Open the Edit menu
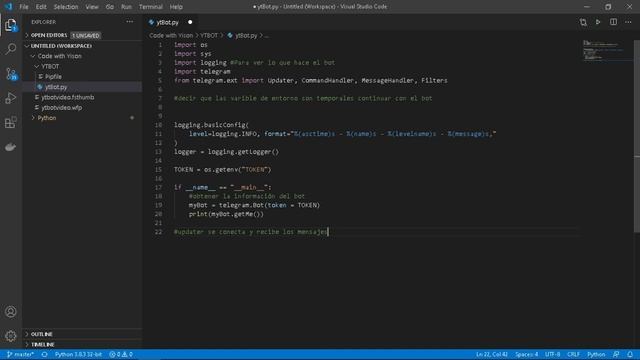Viewport: 640px width, 360px height. tap(41, 7)
